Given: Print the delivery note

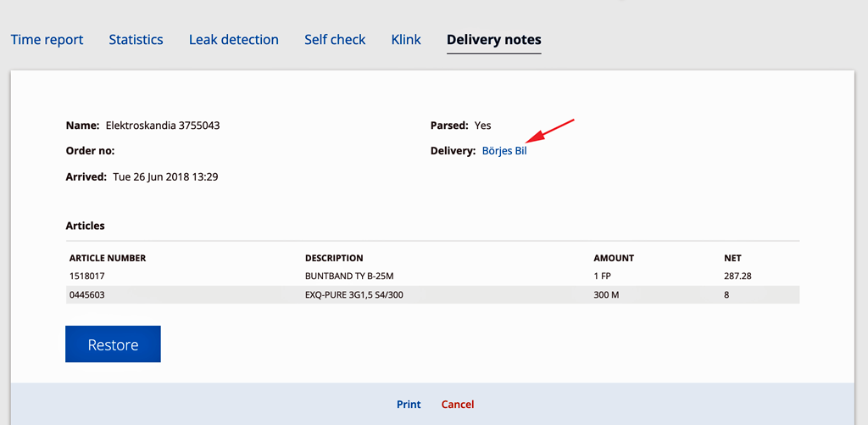Looking at the screenshot, I should pyautogui.click(x=409, y=405).
